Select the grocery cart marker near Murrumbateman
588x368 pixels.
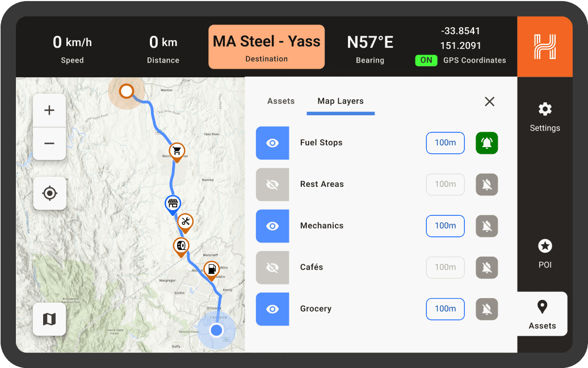point(177,151)
